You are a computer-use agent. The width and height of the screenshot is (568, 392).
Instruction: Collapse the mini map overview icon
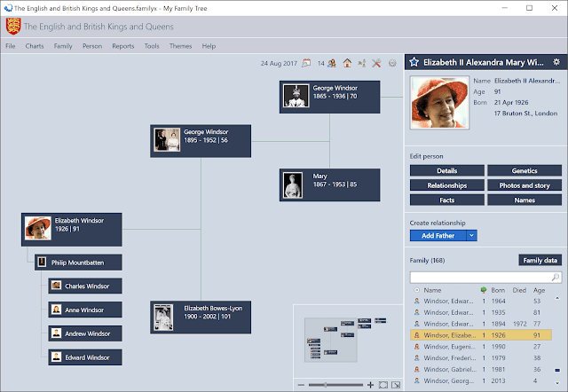click(x=396, y=385)
